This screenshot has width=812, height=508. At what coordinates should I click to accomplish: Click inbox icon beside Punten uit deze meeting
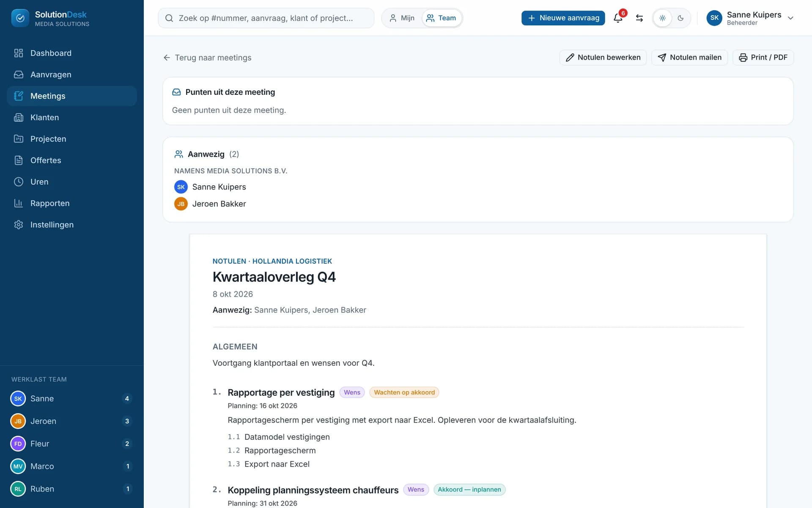point(176,92)
